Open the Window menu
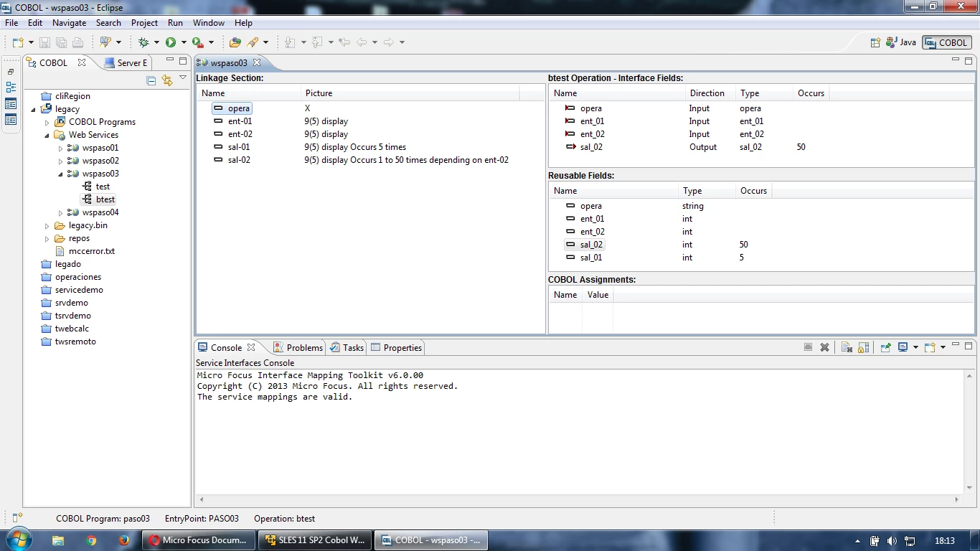980x551 pixels. 209,23
